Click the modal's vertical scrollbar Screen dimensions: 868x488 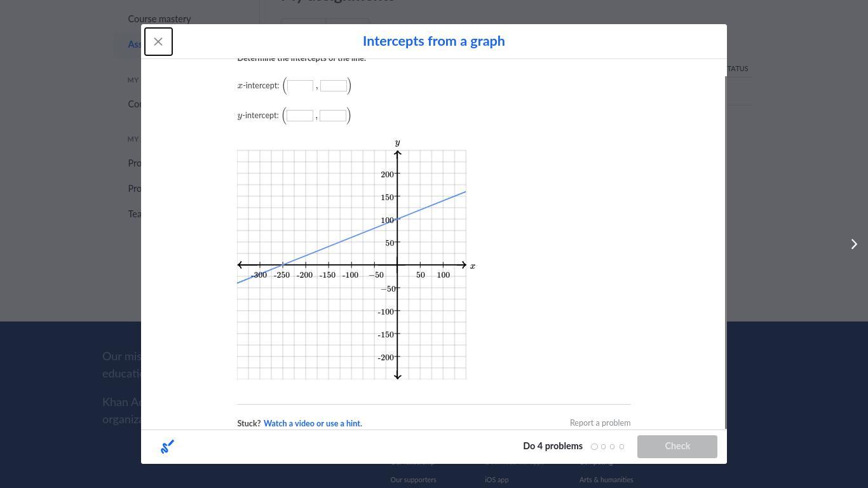click(725, 252)
